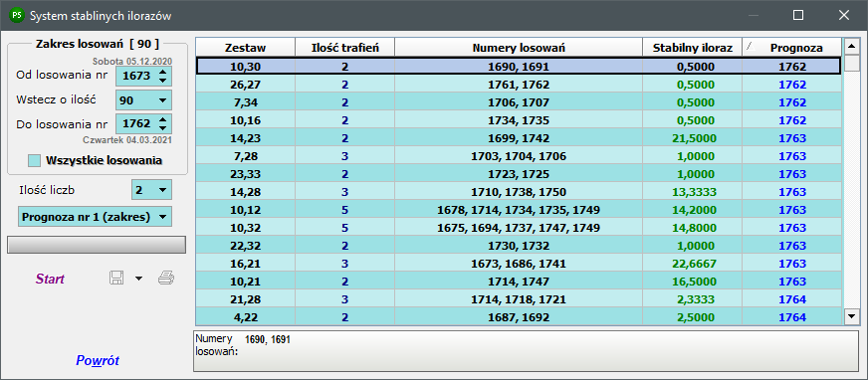The height and width of the screenshot is (380, 868).
Task: Open the Wstecz o ilość dropdown
Action: [x=162, y=100]
